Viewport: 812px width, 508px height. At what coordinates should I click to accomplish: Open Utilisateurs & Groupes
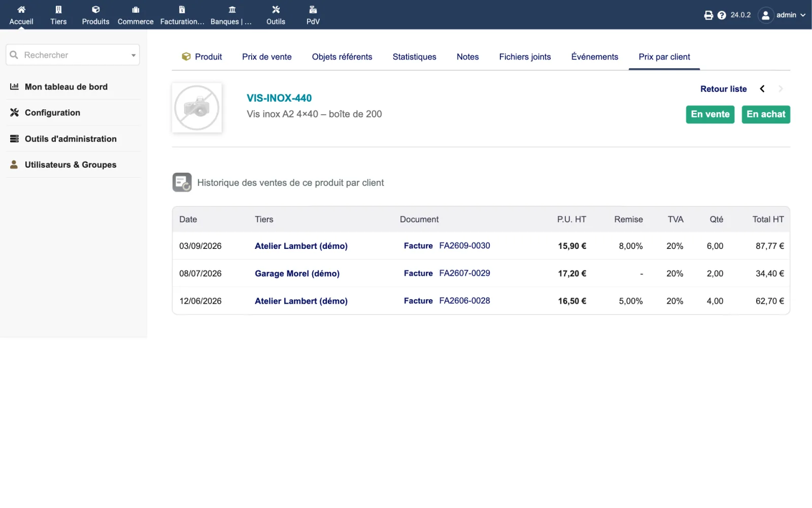(x=71, y=165)
